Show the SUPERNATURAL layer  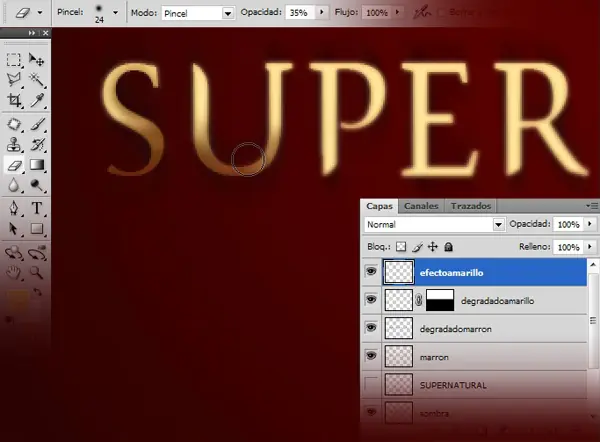371,384
